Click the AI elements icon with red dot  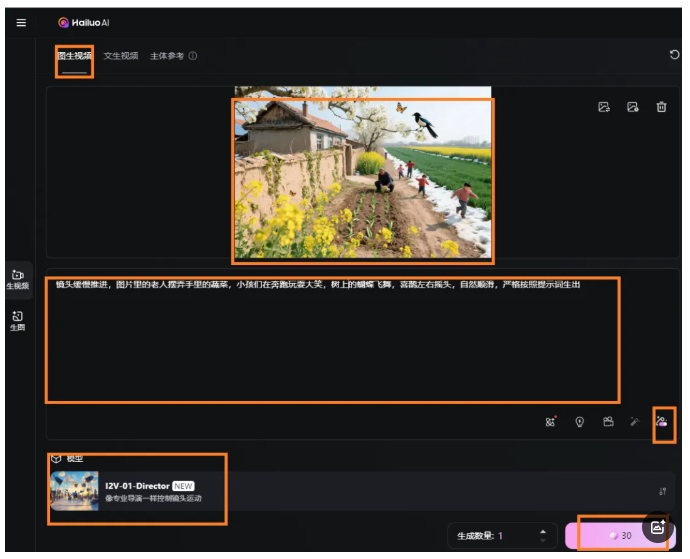pos(551,422)
